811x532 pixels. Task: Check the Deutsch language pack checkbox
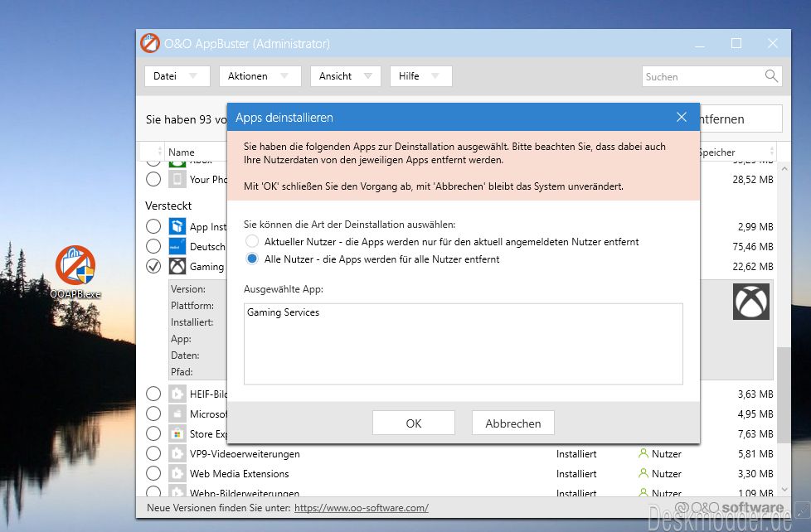point(153,246)
